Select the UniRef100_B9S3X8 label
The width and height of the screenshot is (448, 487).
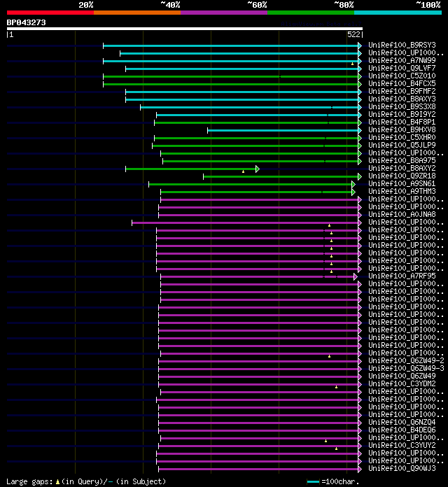[402, 106]
